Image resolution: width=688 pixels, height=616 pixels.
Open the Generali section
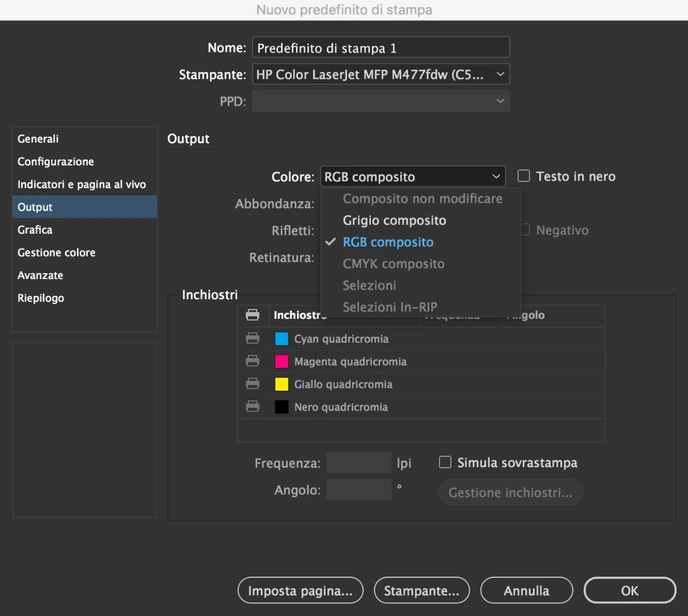pos(84,139)
